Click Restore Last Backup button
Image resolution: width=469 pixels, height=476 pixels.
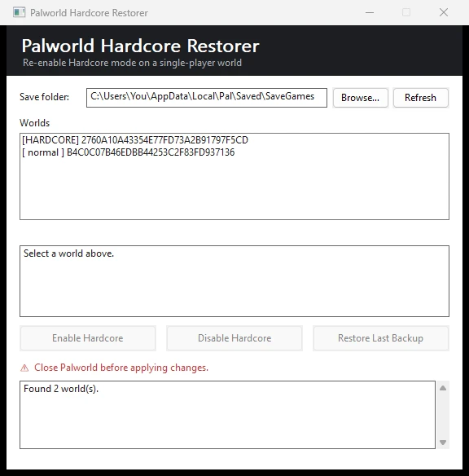coord(381,338)
